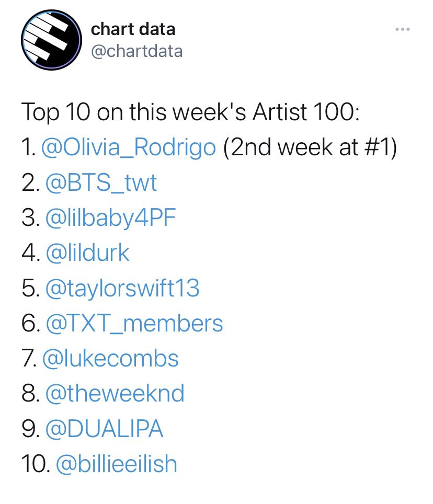Open the chart data profile avatar
The width and height of the screenshot is (433, 504).
pyautogui.click(x=51, y=40)
